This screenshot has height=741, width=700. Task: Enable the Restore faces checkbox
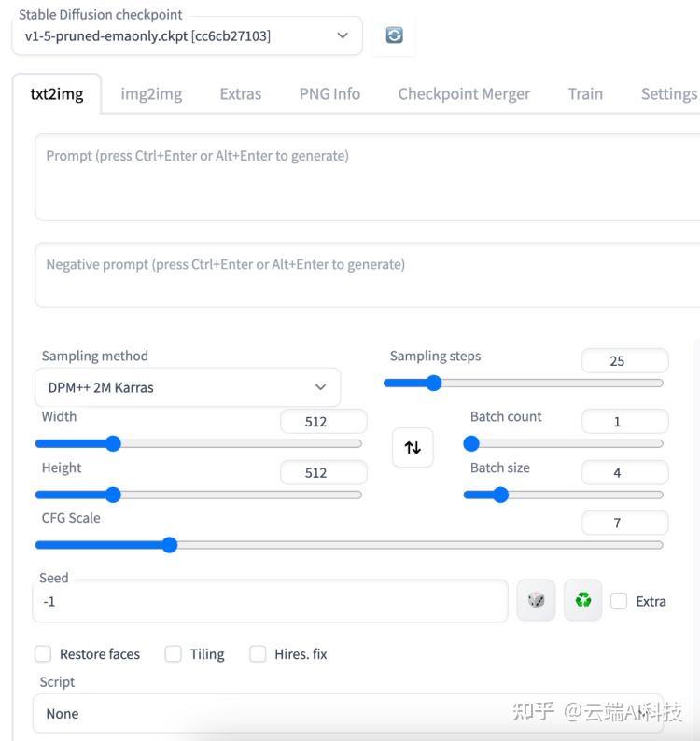pyautogui.click(x=43, y=654)
